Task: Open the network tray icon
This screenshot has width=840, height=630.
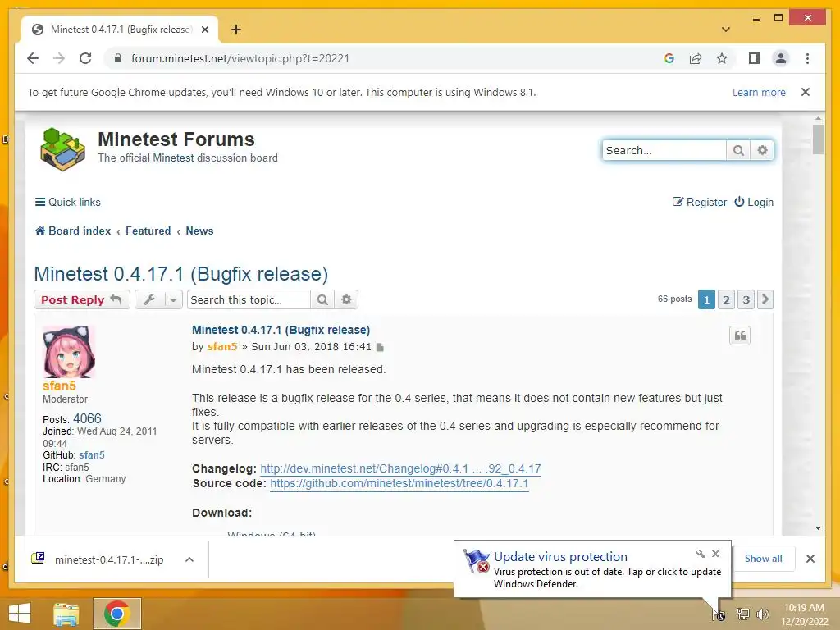Action: [x=742, y=614]
